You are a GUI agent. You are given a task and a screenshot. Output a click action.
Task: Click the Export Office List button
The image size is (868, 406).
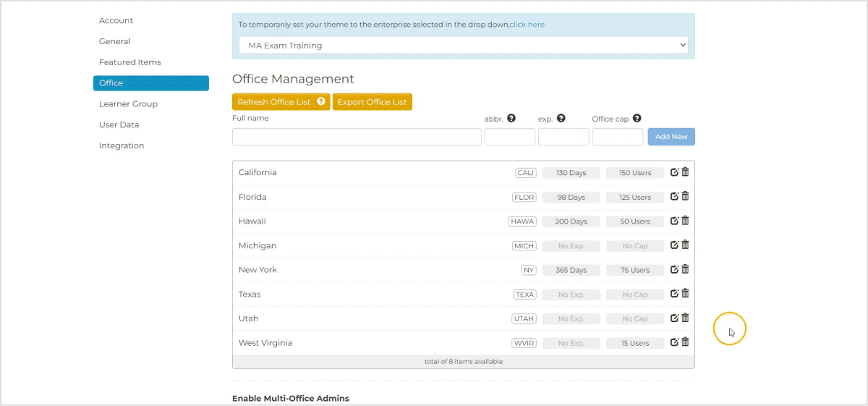[372, 102]
